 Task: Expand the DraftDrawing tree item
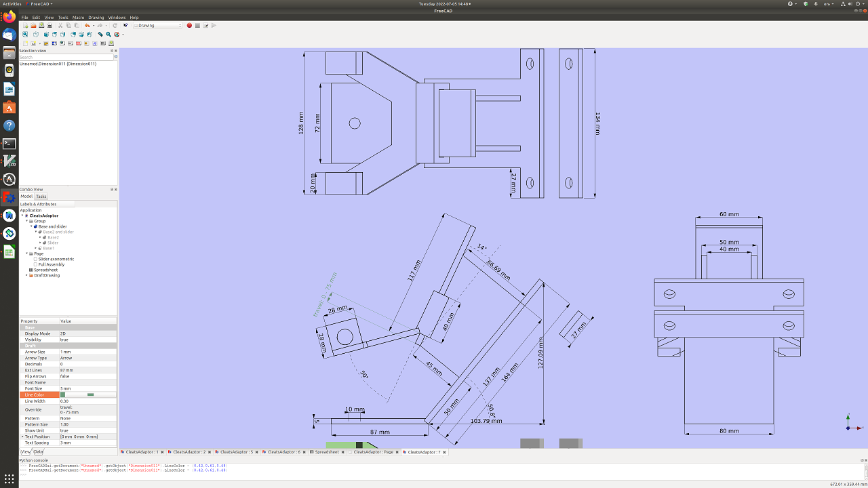click(27, 275)
